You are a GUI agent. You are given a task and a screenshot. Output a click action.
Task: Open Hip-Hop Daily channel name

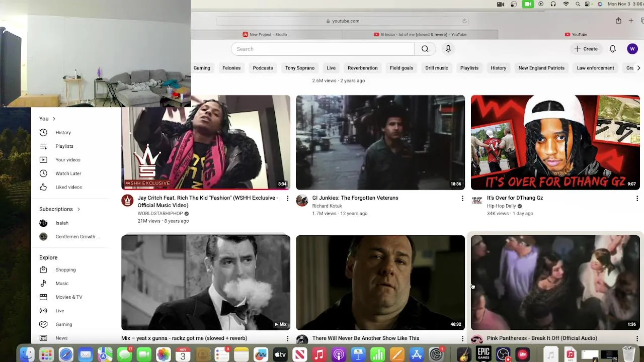(501, 206)
